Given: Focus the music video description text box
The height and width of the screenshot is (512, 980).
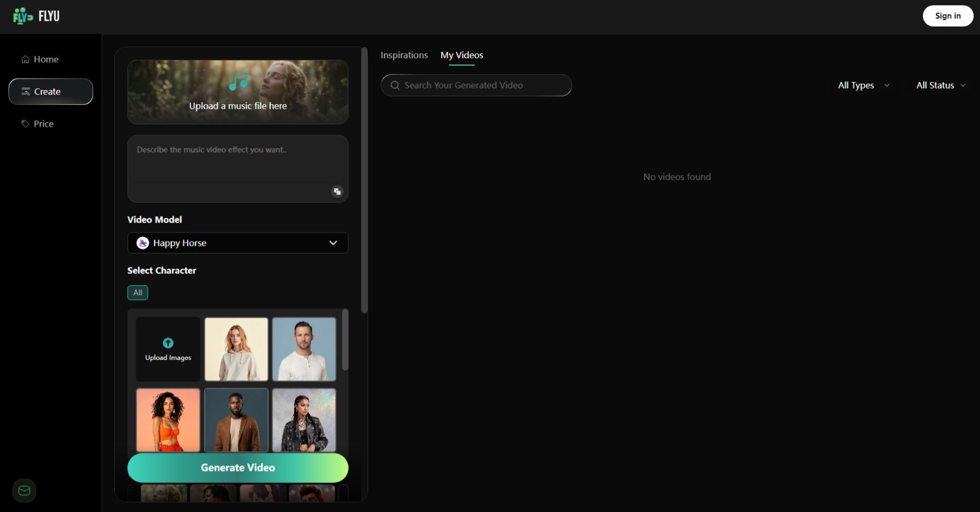Looking at the screenshot, I should tap(238, 161).
